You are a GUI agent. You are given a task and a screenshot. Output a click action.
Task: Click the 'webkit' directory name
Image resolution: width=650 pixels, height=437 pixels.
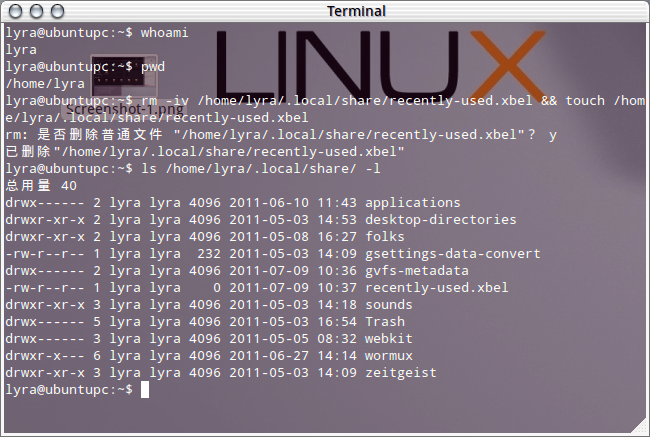click(389, 339)
